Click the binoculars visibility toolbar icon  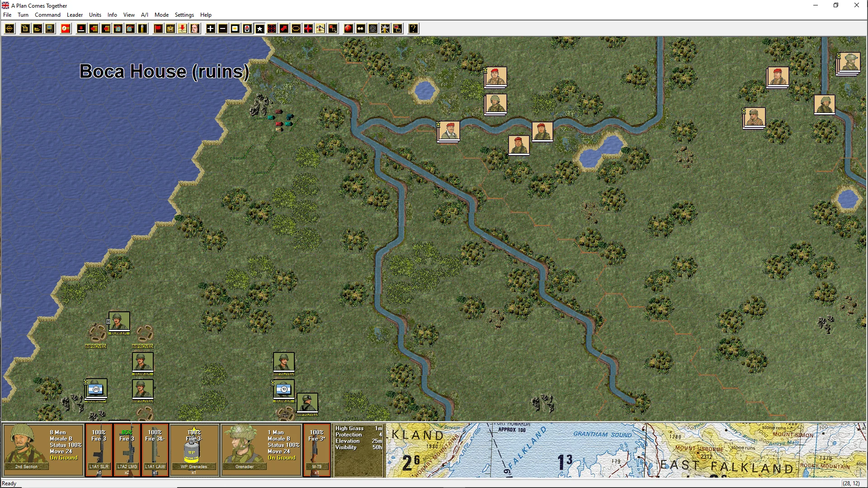click(x=360, y=29)
